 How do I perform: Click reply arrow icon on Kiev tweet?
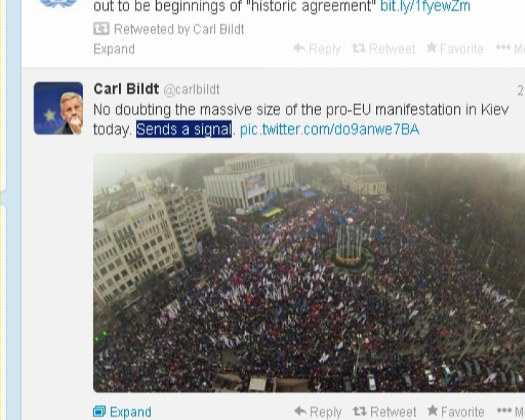click(x=300, y=411)
